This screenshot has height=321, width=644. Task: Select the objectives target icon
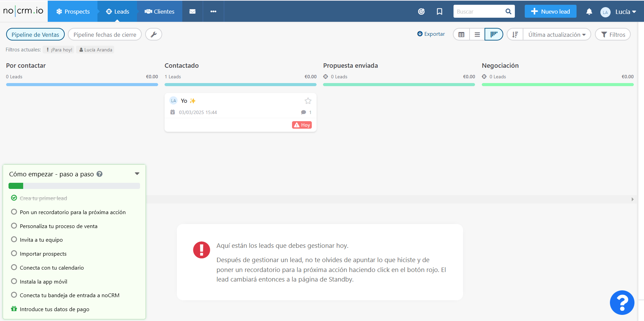[x=421, y=11]
